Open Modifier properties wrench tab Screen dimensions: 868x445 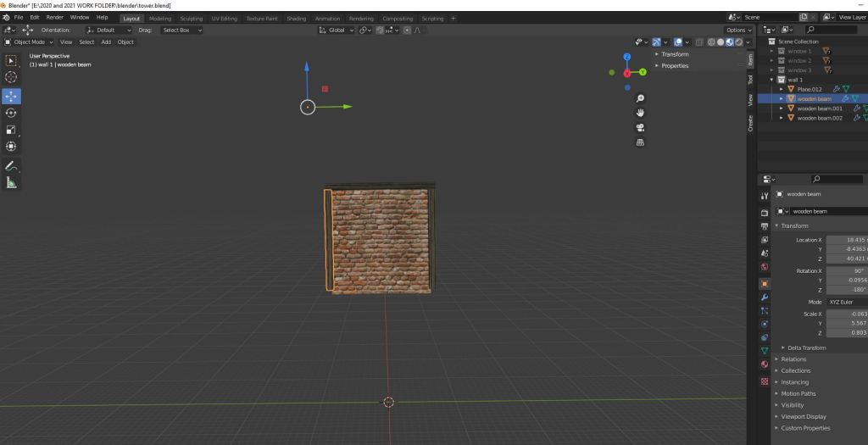point(765,298)
